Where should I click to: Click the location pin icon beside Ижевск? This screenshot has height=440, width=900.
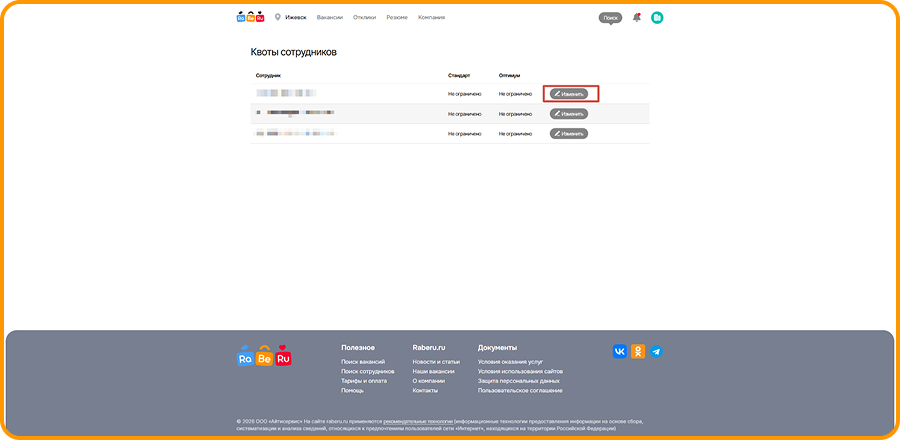[277, 17]
